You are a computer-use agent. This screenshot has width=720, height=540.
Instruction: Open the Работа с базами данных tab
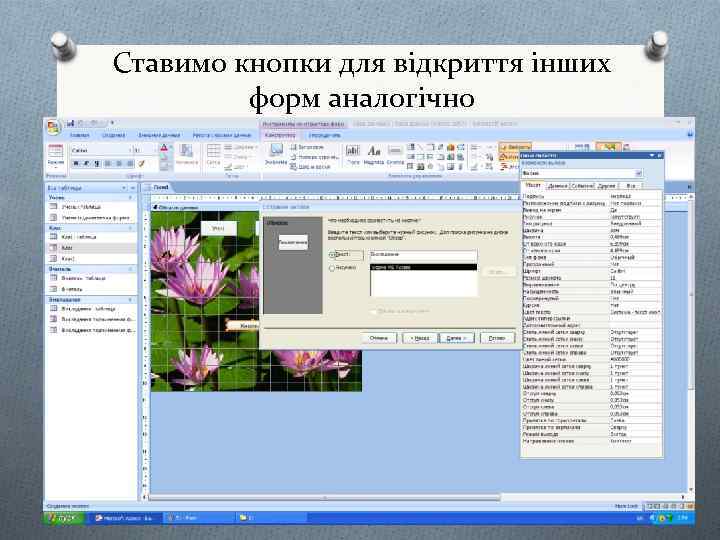(x=222, y=135)
